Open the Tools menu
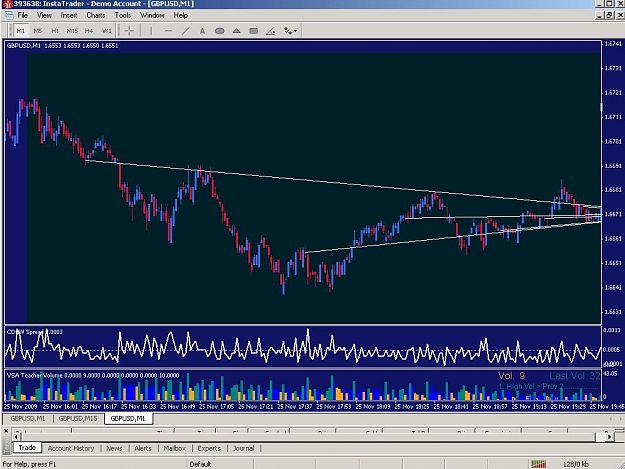 coord(122,15)
